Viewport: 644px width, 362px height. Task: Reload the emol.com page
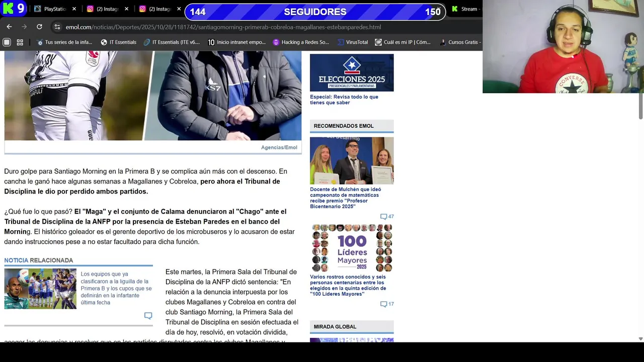pyautogui.click(x=39, y=27)
